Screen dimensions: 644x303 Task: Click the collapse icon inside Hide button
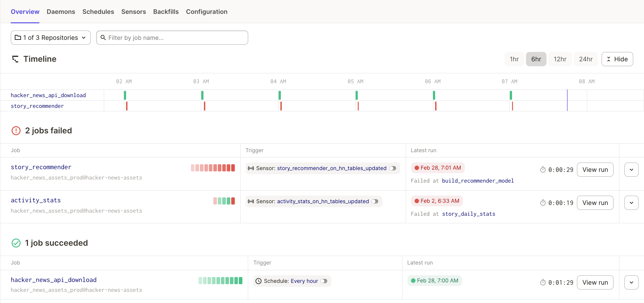pyautogui.click(x=609, y=59)
